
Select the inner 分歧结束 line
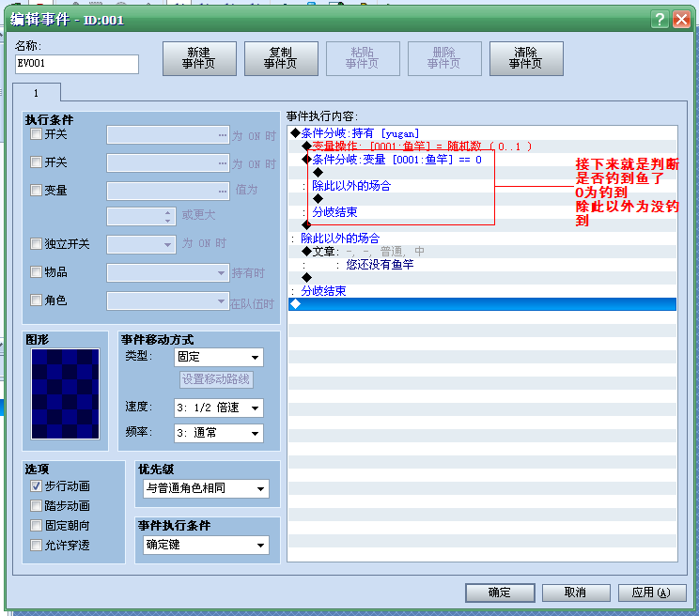point(482,212)
